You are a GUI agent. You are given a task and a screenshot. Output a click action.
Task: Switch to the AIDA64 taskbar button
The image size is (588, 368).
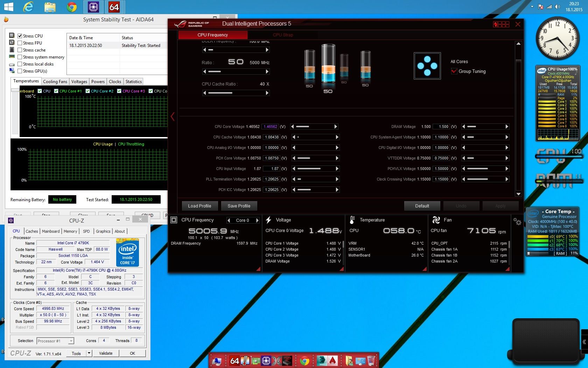click(114, 7)
